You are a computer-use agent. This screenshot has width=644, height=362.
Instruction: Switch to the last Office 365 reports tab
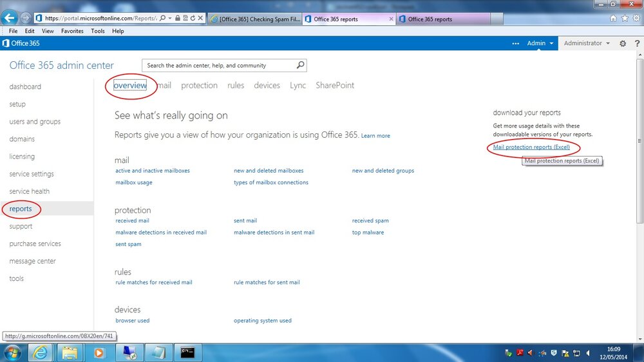click(443, 19)
